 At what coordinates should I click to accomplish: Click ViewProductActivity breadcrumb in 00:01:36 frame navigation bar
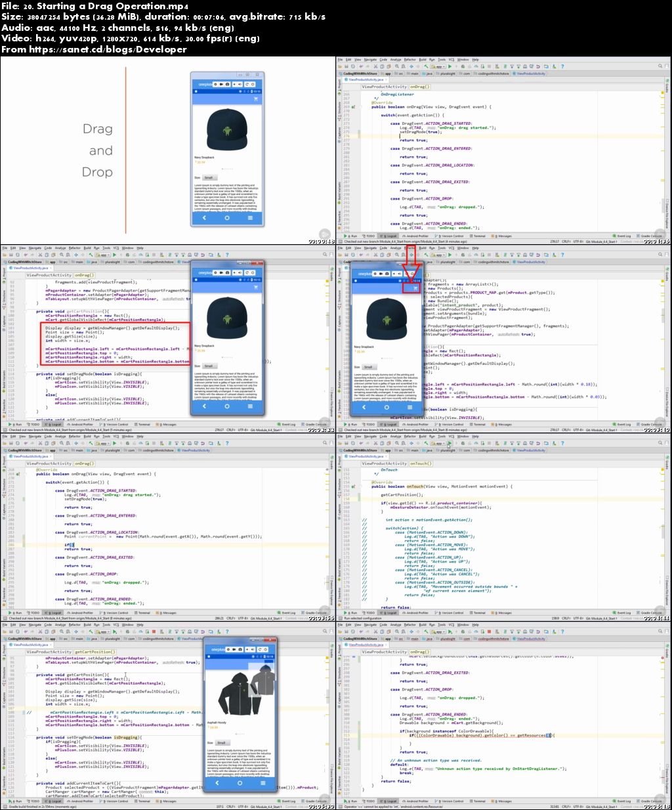tap(529, 74)
